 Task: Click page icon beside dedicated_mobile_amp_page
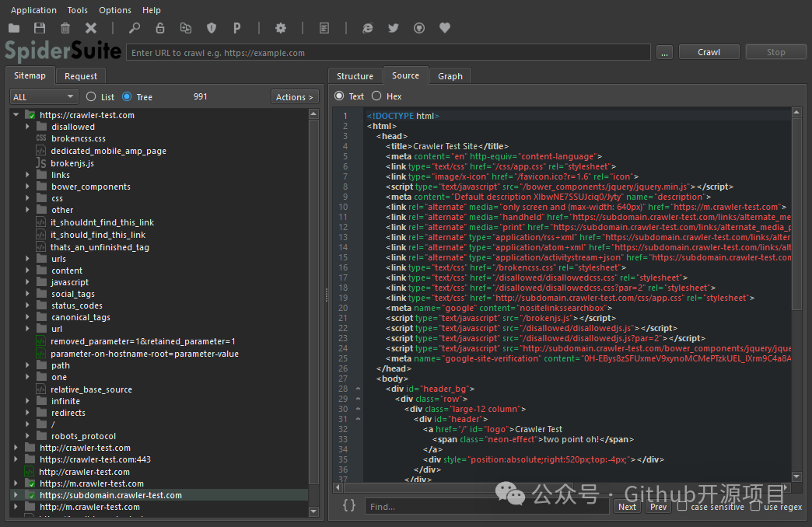pyautogui.click(x=41, y=151)
